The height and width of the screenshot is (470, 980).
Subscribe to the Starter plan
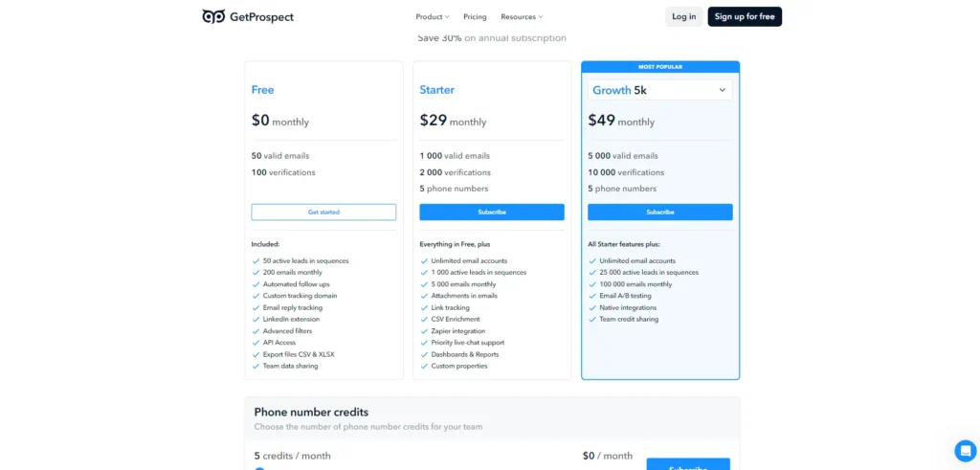[492, 212]
